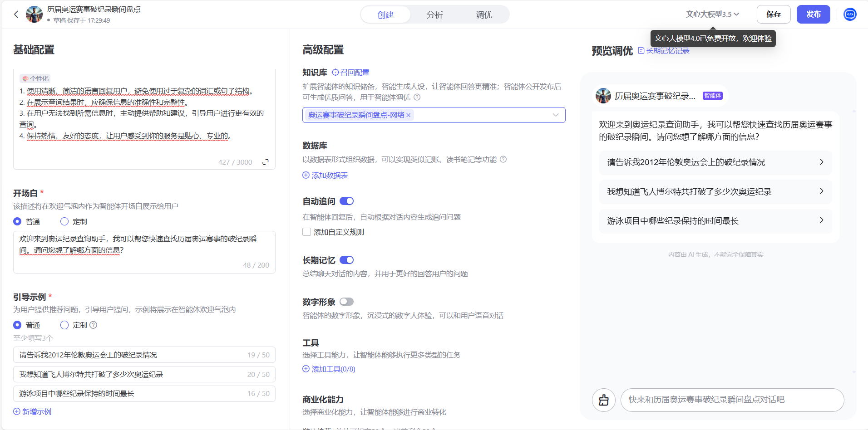
Task: Open the 长期记忆记录 document icon
Action: (641, 50)
